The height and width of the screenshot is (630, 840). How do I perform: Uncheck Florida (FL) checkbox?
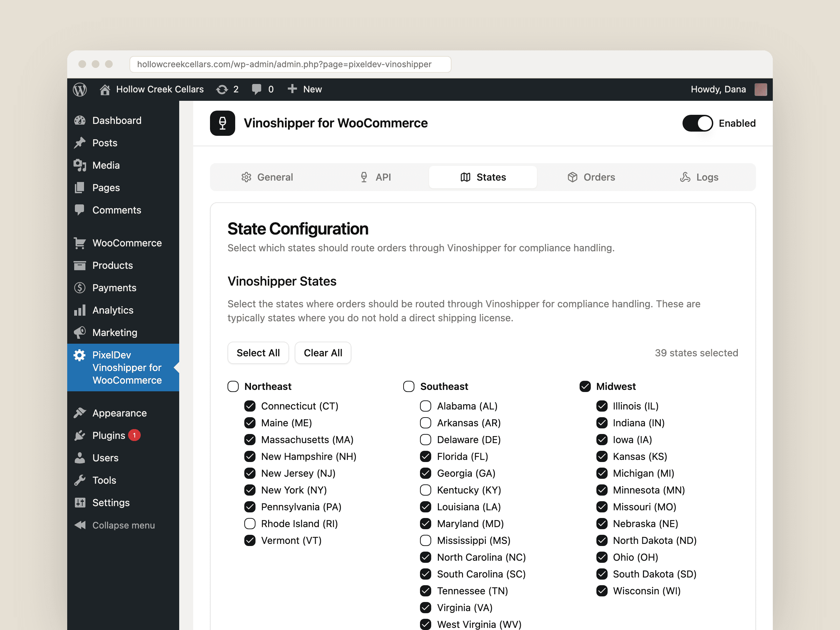pyautogui.click(x=426, y=456)
